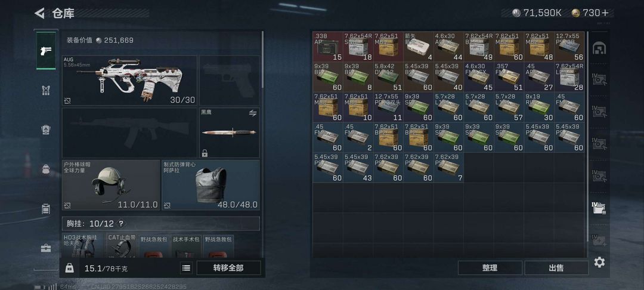This screenshot has width=644, height=290.
Task: Open the settings gear icon
Action: tap(599, 262)
